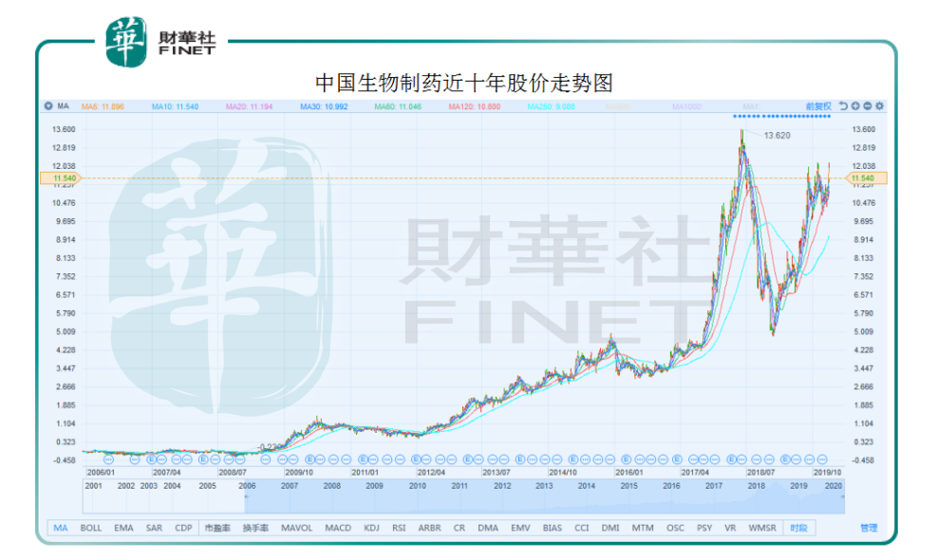The height and width of the screenshot is (560, 937).
Task: Click the zoom in icon on toolbar
Action: click(856, 106)
